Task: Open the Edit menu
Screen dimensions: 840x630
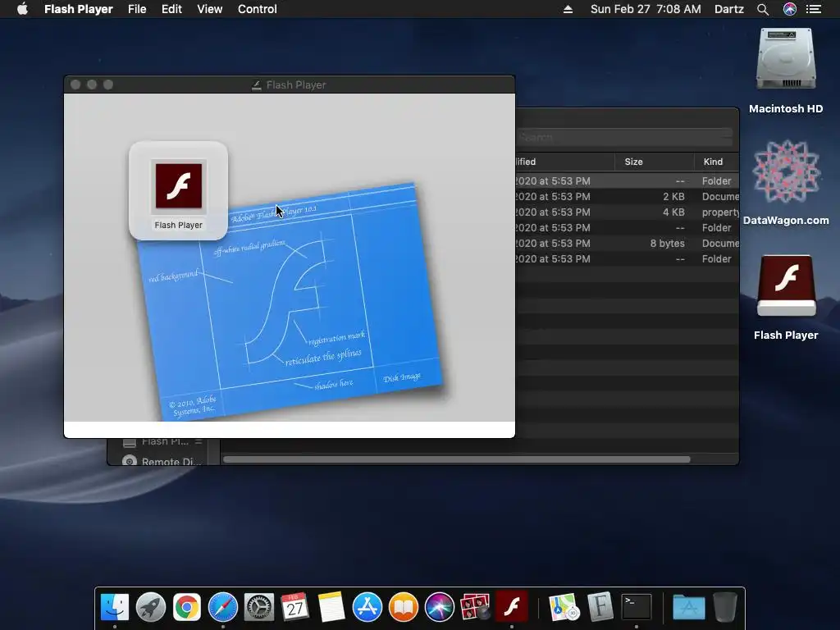Action: (171, 9)
